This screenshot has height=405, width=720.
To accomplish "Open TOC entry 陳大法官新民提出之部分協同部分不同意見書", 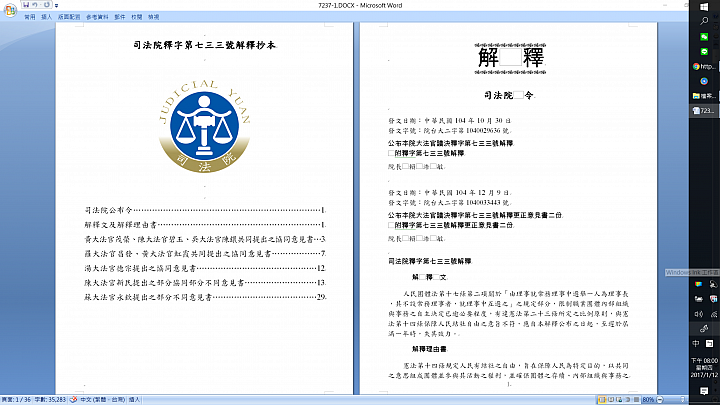I will pyautogui.click(x=205, y=283).
